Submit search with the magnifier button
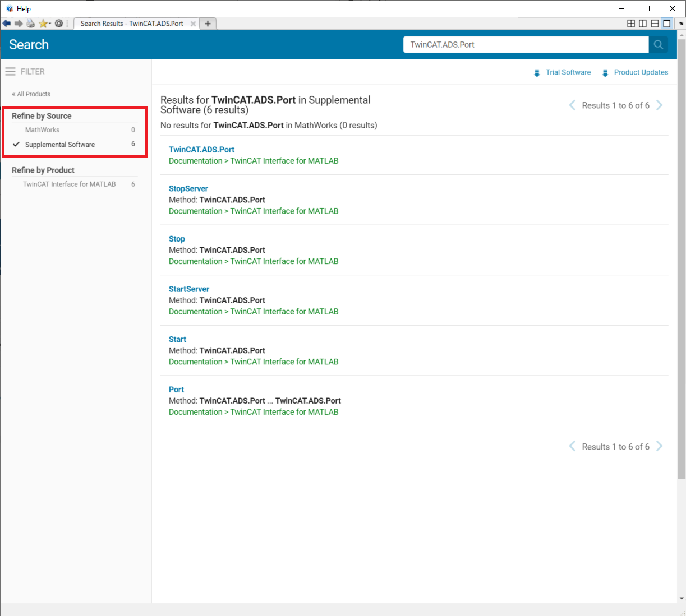The width and height of the screenshot is (686, 616). click(659, 45)
